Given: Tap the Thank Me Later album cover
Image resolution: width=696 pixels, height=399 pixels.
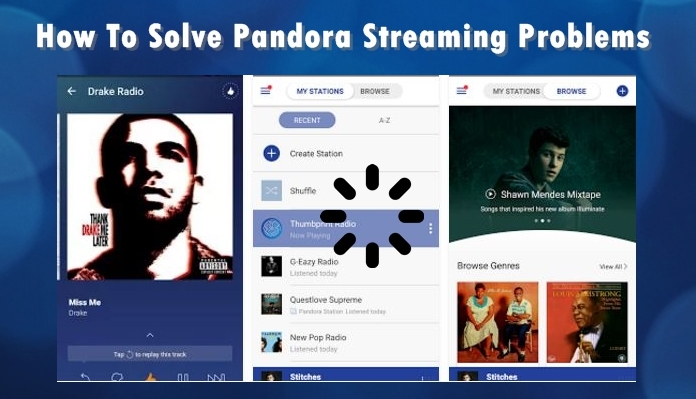Looking at the screenshot, I should point(150,197).
